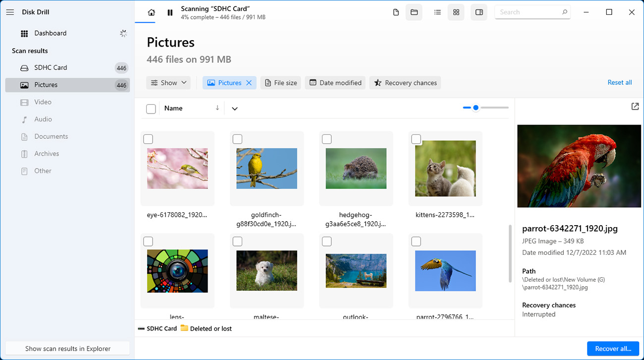Viewport: 644px width, 360px height.
Task: Check the goldfinch image checkbox
Action: pos(237,139)
